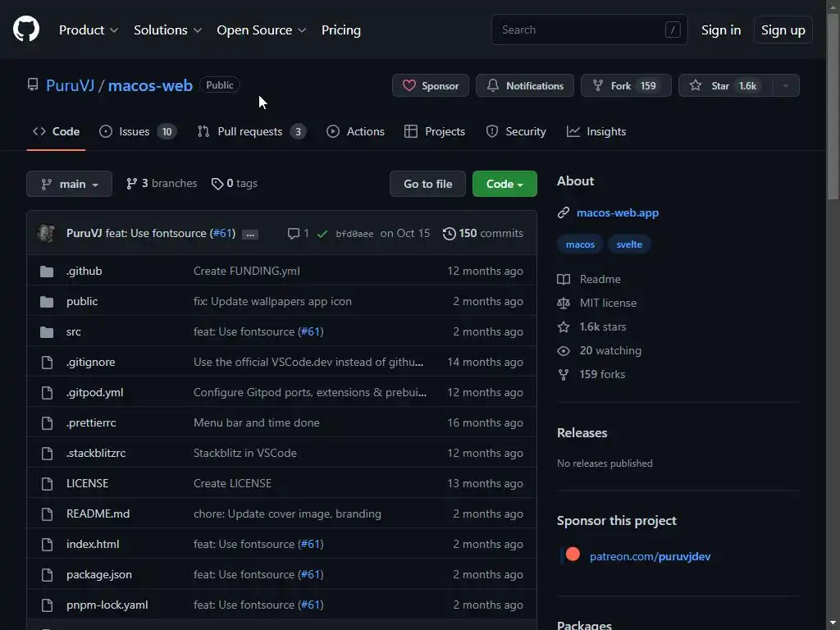
Task: Open the patreon.com/puruvjdev link
Action: 650,557
